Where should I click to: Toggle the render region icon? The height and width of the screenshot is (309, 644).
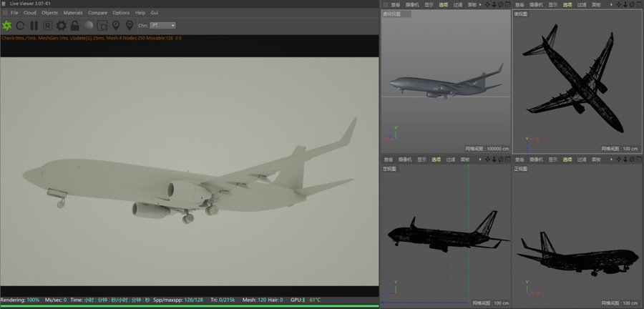coord(102,26)
